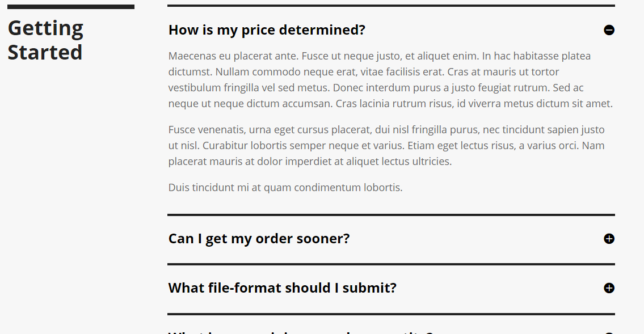Click the text line starting 'ut nisl. Curabitur lobortis'

386,146
